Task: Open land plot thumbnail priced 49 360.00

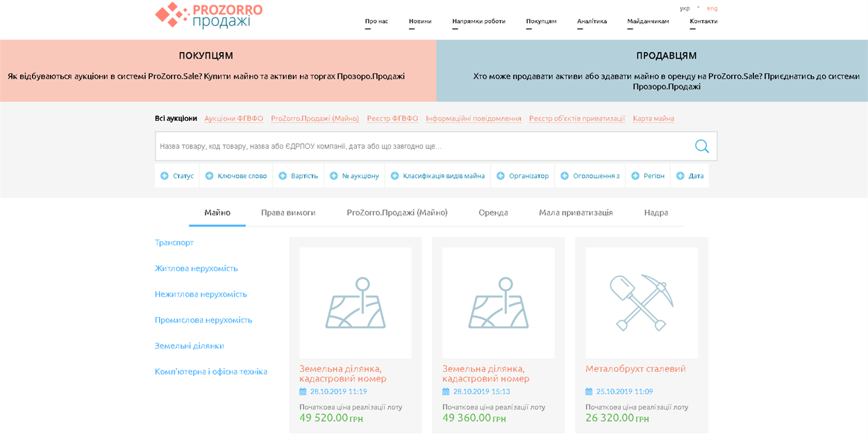Action: [499, 303]
